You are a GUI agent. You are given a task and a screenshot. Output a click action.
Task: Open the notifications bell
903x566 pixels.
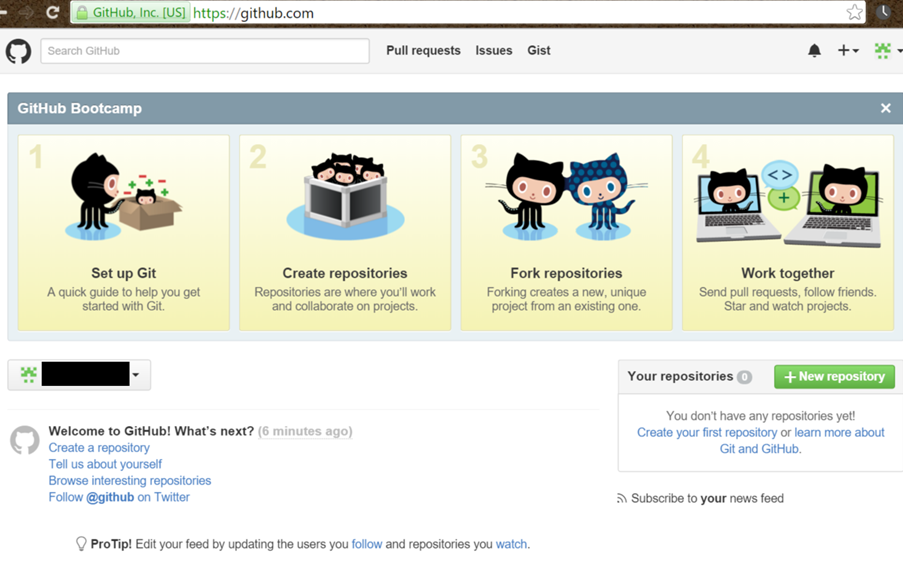click(814, 51)
